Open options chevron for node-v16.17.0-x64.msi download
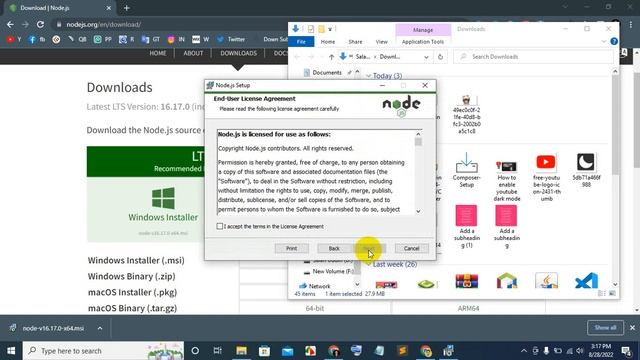 click(100, 328)
